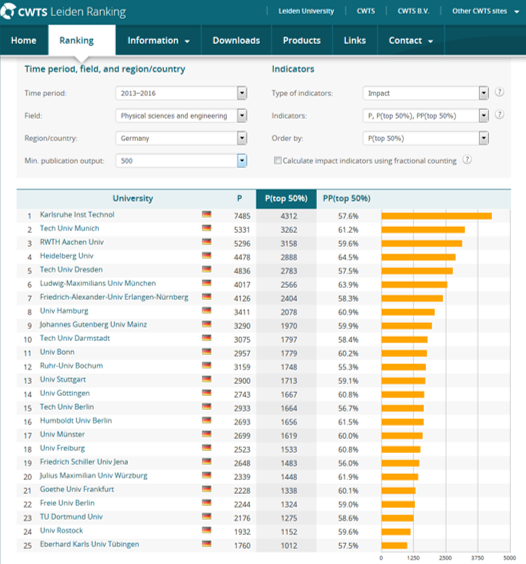Open Karlsruhe Inst Technol university link
Viewport: 526px width, 564px height.
77,214
